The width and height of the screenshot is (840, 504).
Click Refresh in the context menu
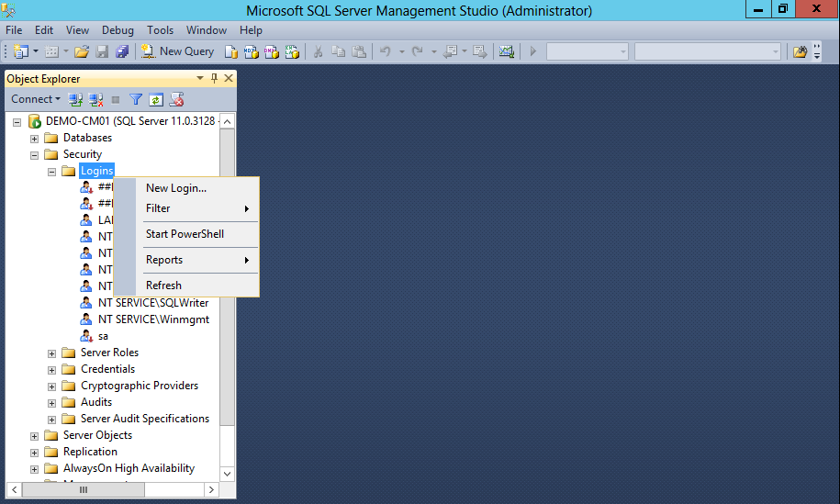163,286
